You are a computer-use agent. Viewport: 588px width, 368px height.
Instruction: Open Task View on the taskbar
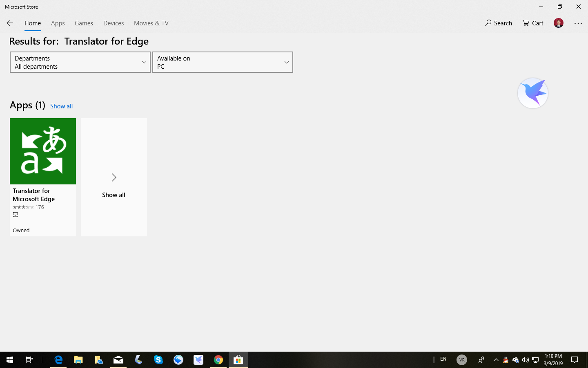[x=29, y=360]
